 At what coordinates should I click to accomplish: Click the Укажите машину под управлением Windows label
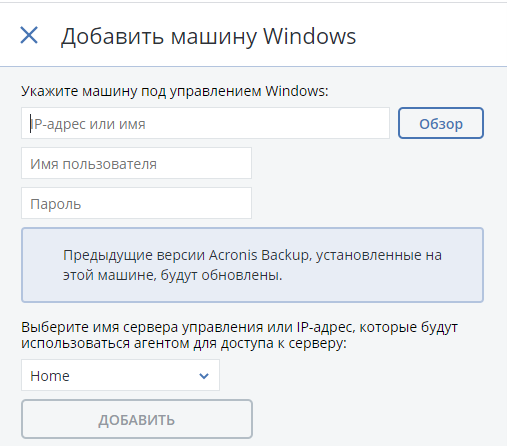click(175, 91)
